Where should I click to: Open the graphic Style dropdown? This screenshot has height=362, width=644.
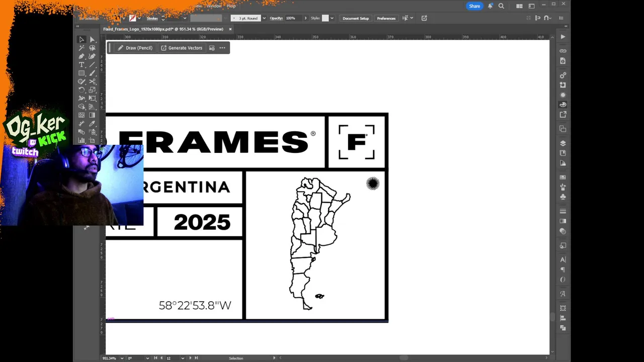(x=332, y=18)
